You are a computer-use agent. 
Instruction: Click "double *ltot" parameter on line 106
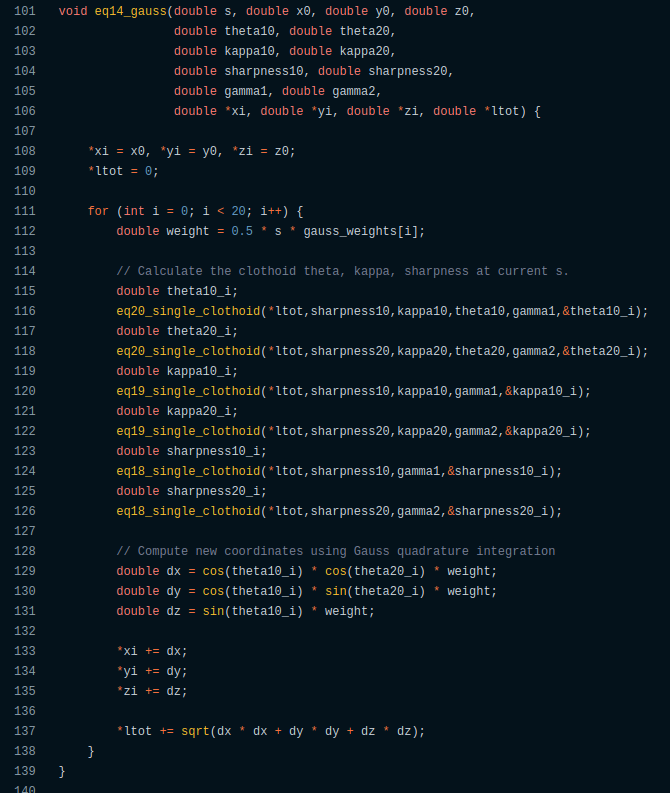tap(476, 111)
